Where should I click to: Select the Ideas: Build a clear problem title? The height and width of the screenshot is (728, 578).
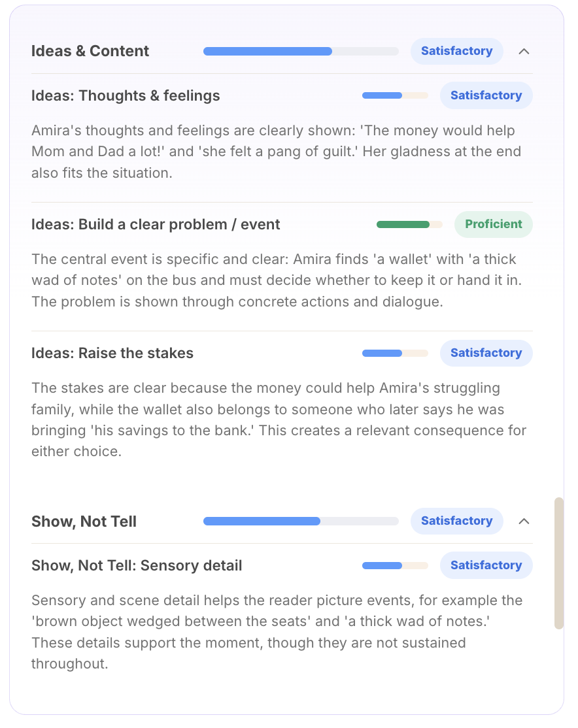click(156, 225)
